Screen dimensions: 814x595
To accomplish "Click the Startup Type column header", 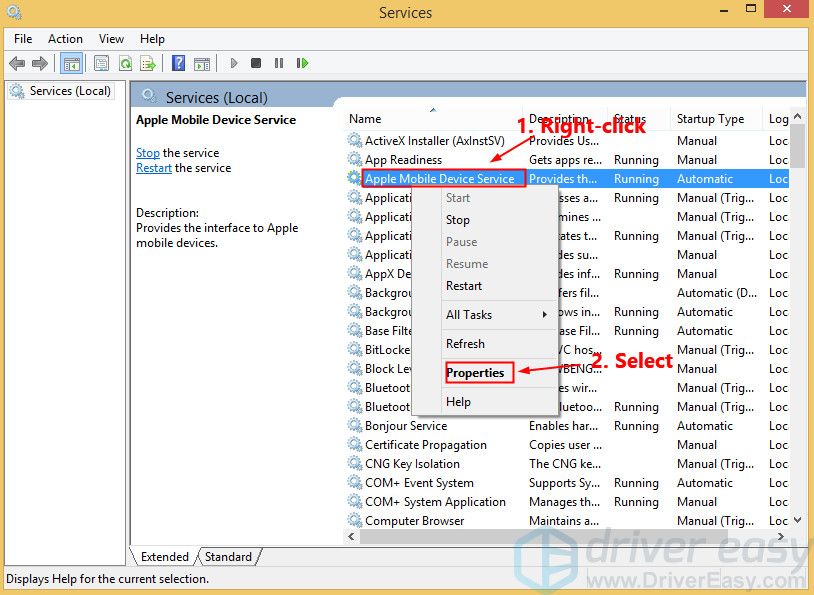I will tap(710, 119).
